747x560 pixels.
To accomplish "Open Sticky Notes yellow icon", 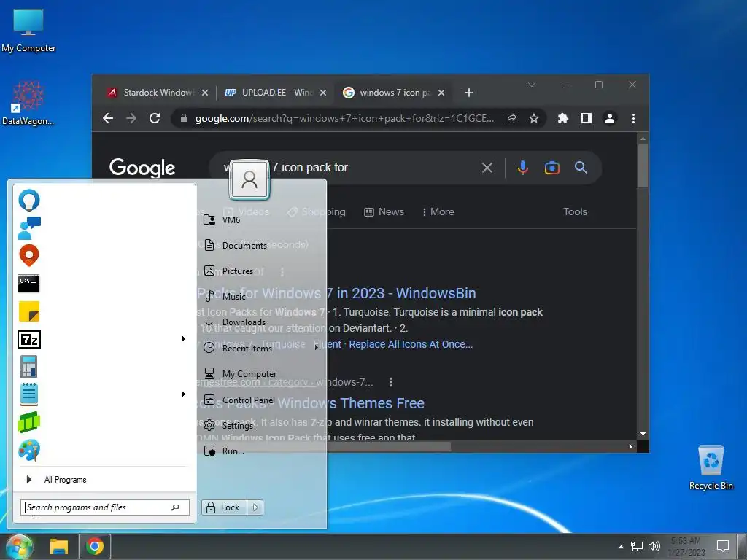I will (29, 311).
